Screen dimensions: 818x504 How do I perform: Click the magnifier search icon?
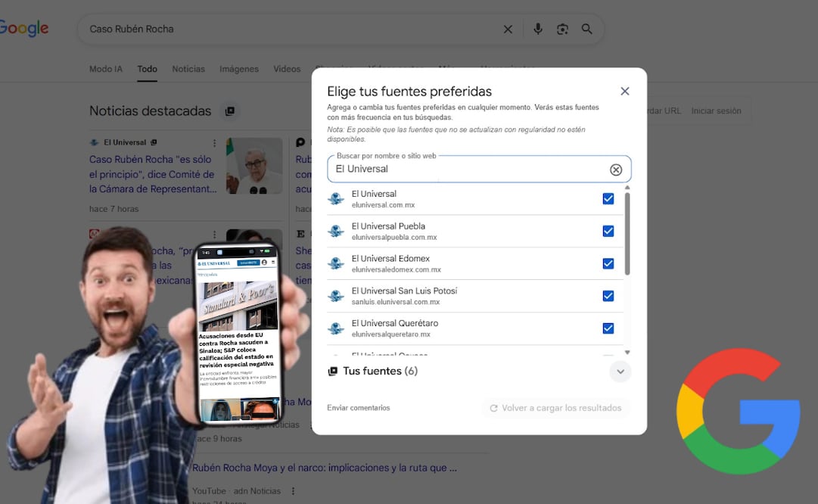pyautogui.click(x=587, y=30)
